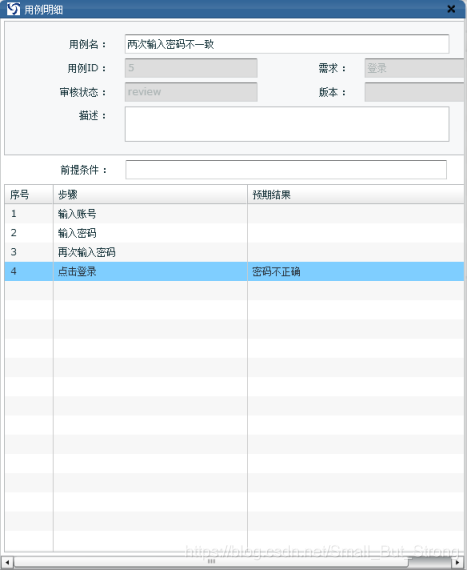Close the 用例明细 dialog
Image resolution: width=468 pixels, height=570 pixels.
451,9
